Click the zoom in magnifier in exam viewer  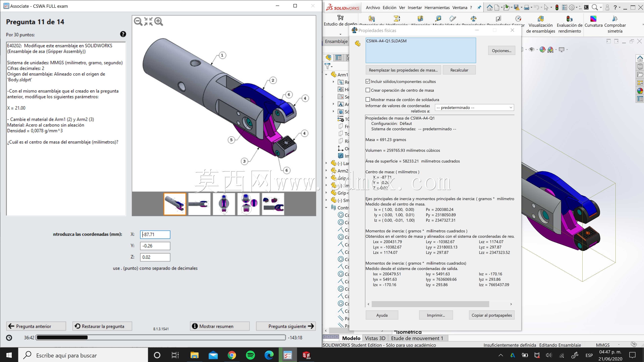coord(158,21)
